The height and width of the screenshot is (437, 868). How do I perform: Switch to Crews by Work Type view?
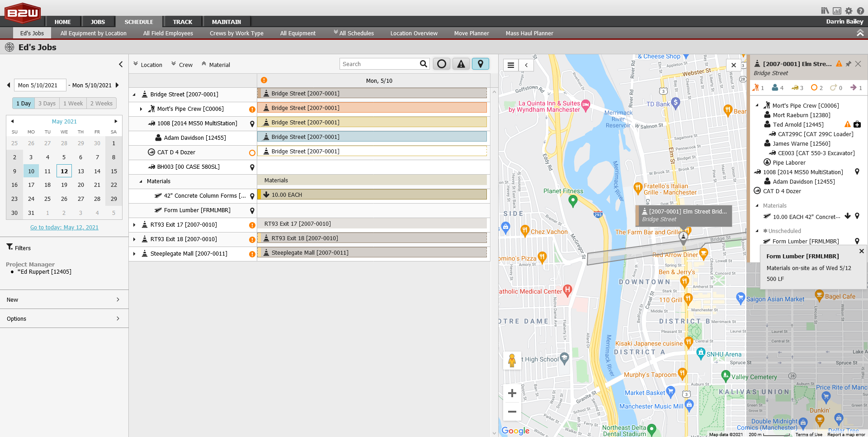pyautogui.click(x=236, y=33)
